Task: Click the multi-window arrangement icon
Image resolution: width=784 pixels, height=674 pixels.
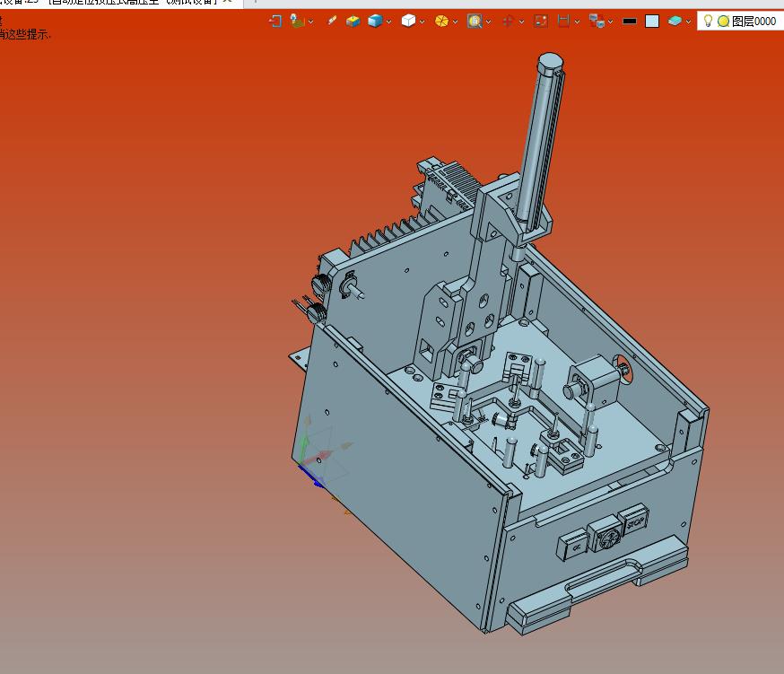Action: (597, 21)
